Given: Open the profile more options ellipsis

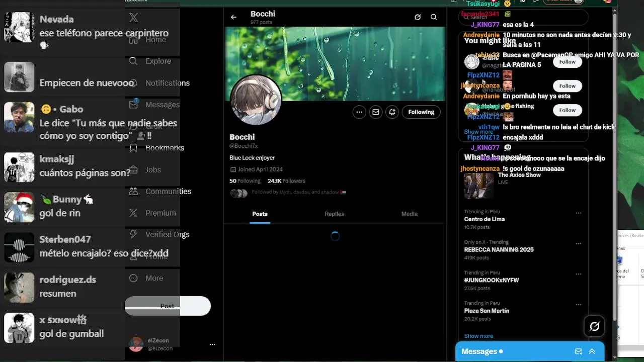Looking at the screenshot, I should click(359, 112).
